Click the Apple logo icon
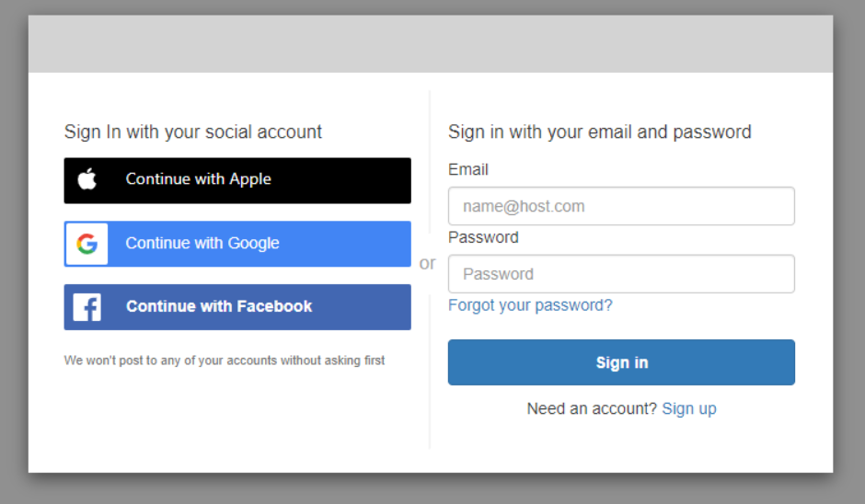The height and width of the screenshot is (504, 865). point(87,179)
